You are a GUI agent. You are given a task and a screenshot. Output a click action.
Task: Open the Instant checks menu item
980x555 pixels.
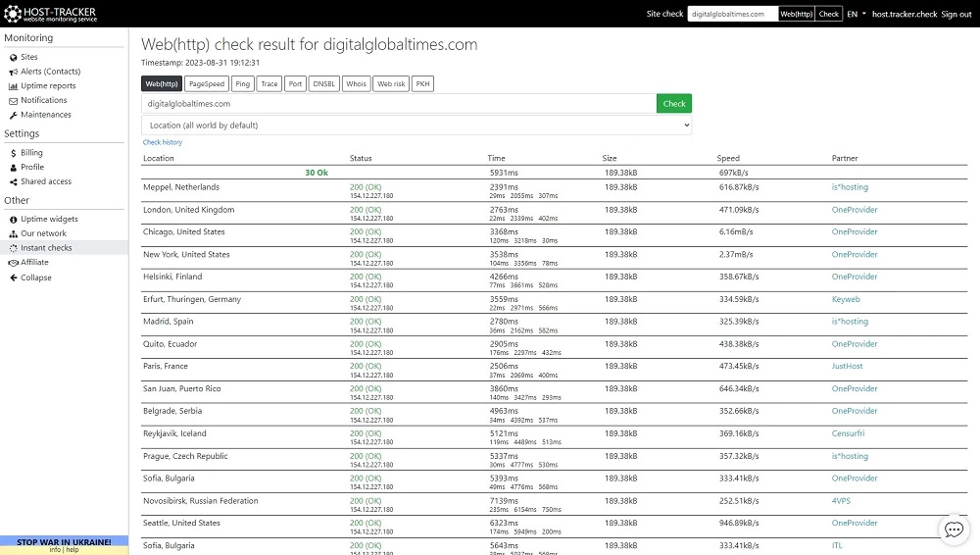[x=46, y=248]
